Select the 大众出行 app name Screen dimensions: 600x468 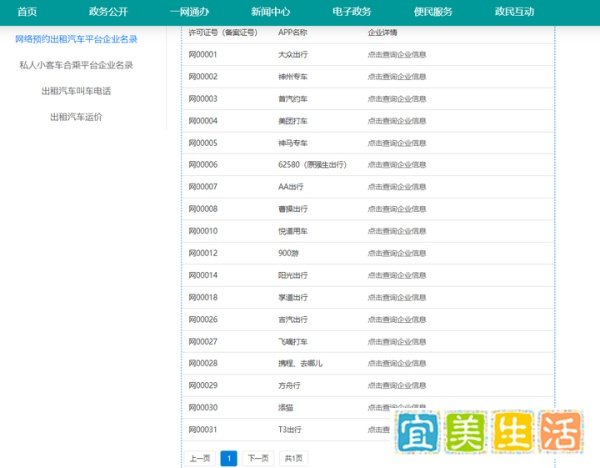(293, 55)
